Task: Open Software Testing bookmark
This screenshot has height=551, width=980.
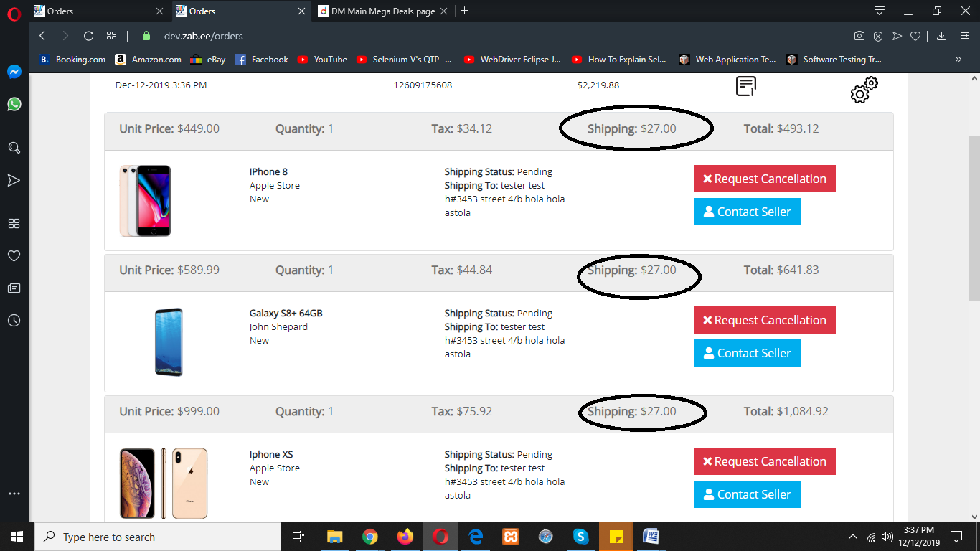Action: pos(834,60)
